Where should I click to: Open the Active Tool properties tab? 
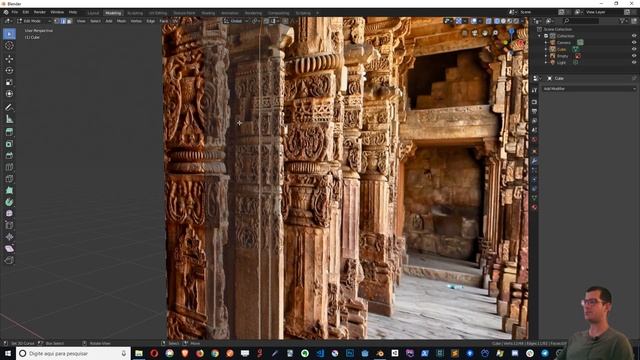click(534, 90)
